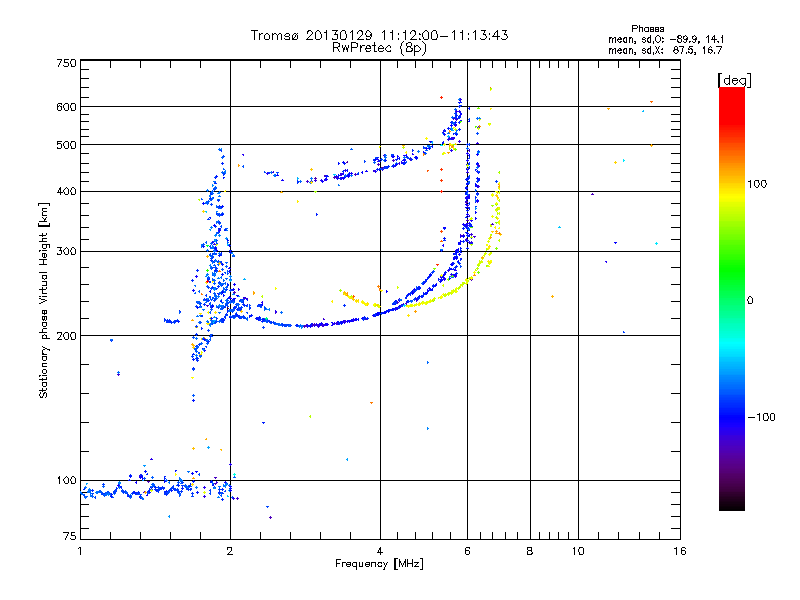Click the y-axis tick label '600'
The width and height of the screenshot is (800, 600).
coord(66,107)
